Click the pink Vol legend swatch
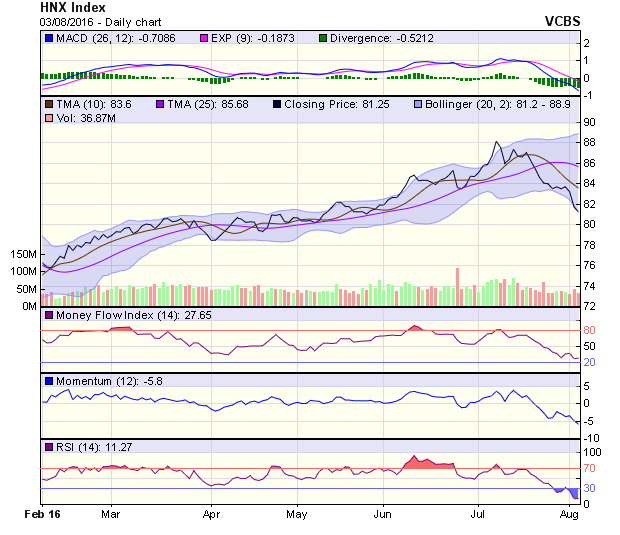The height and width of the screenshot is (535, 620). (x=49, y=119)
